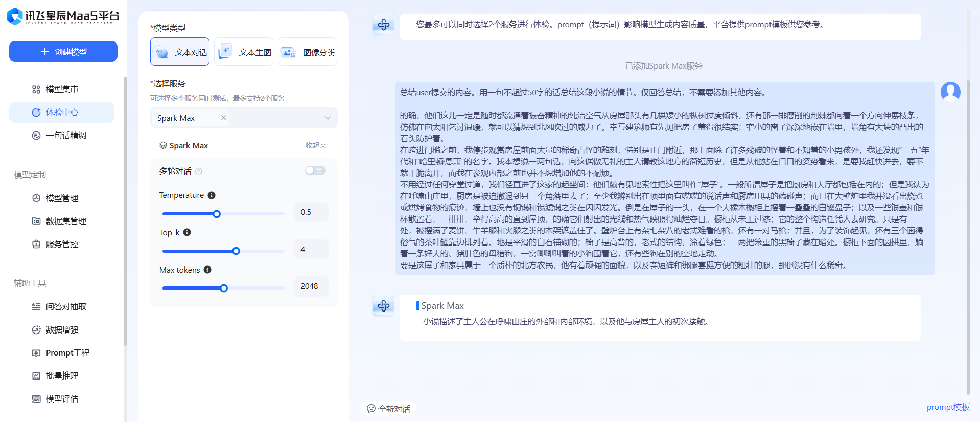Open the prompt模板 link
The width and height of the screenshot is (980, 422).
point(948,407)
